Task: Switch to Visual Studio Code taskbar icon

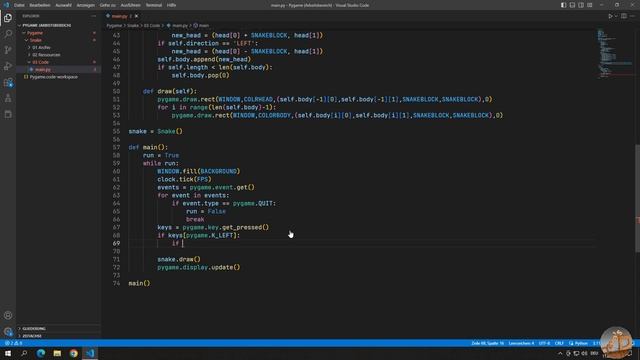Action: point(90,353)
